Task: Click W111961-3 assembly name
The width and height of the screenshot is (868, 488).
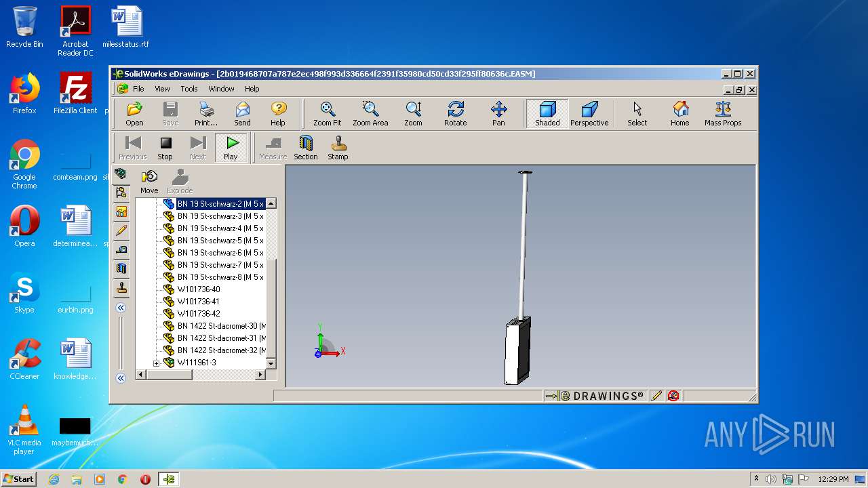Action: coord(197,363)
